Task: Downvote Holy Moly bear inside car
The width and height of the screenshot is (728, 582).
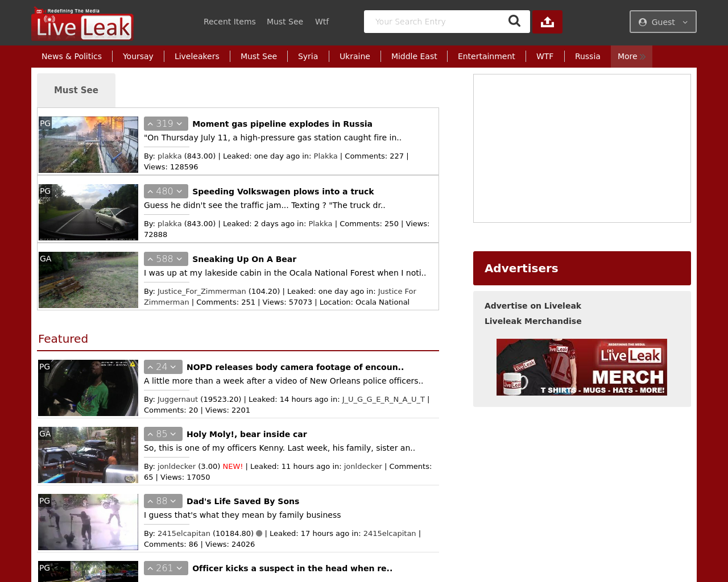Action: tap(174, 434)
